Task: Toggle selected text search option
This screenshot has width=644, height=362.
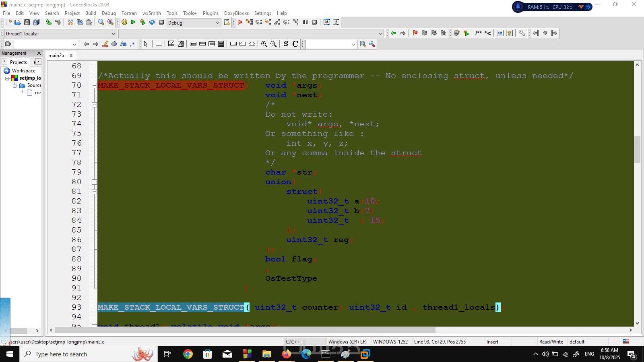Action: tap(114, 44)
